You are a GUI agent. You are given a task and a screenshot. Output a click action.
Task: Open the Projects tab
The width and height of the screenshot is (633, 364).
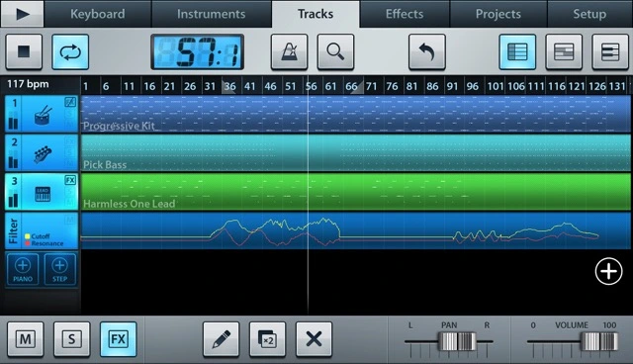click(x=498, y=14)
